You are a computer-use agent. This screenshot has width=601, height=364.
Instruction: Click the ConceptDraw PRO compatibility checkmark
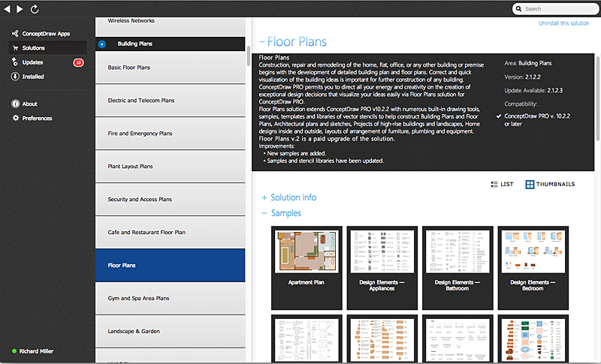499,116
